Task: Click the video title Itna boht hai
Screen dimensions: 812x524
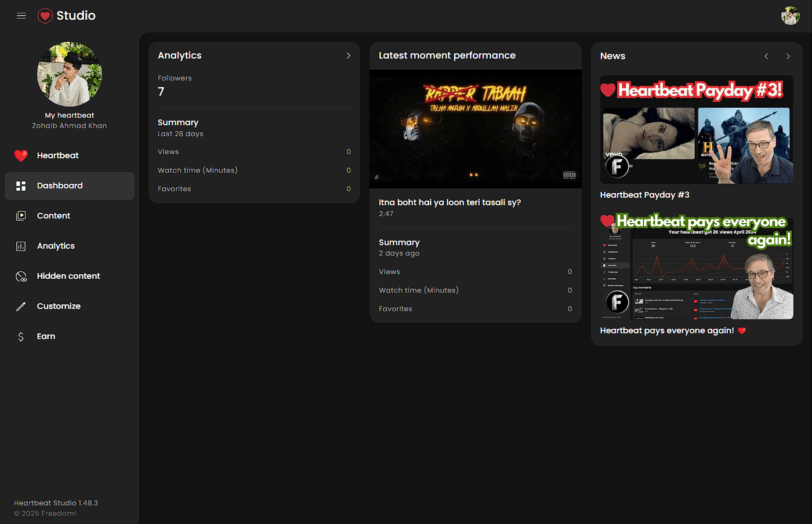Action: (449, 202)
